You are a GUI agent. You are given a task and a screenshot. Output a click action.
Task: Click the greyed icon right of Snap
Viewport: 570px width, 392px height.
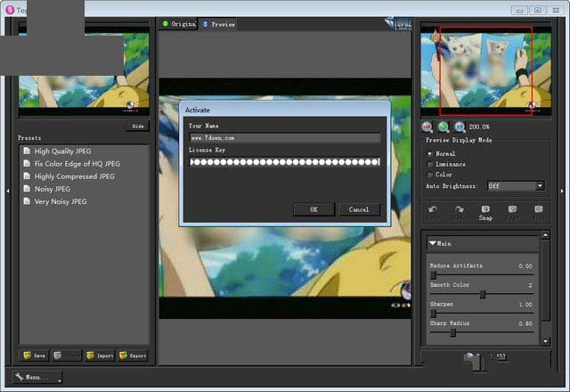[512, 209]
